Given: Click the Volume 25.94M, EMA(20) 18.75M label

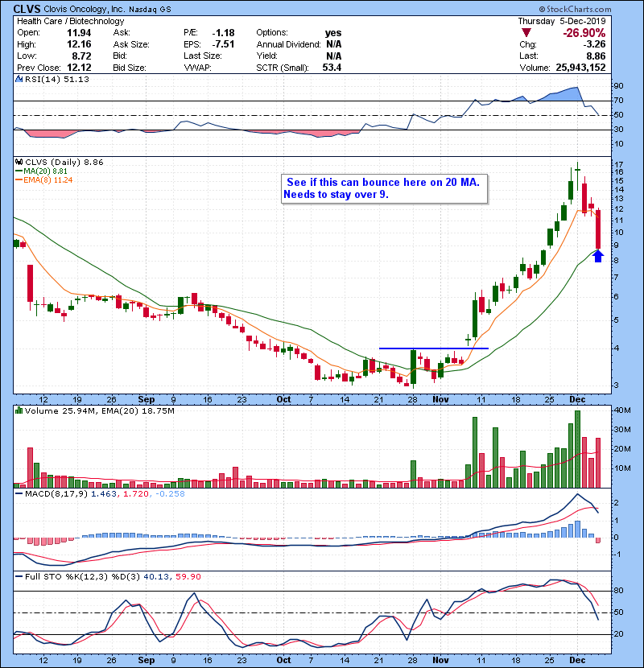Looking at the screenshot, I should (99, 410).
